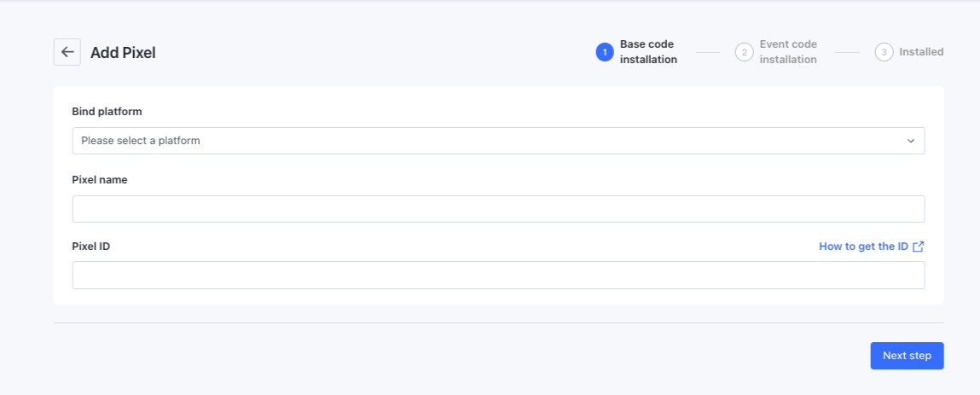The width and height of the screenshot is (980, 395).
Task: Focus the Pixel ID text field
Action: tap(498, 276)
